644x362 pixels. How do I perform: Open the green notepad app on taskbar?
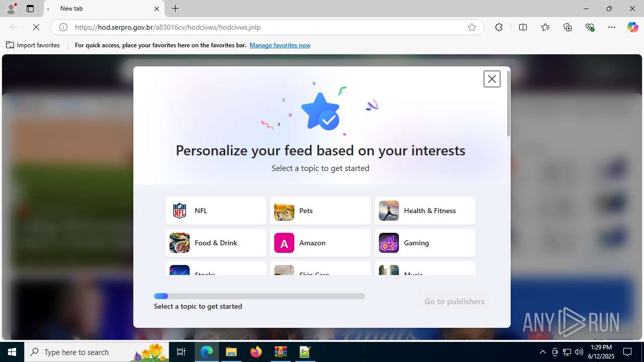click(305, 352)
